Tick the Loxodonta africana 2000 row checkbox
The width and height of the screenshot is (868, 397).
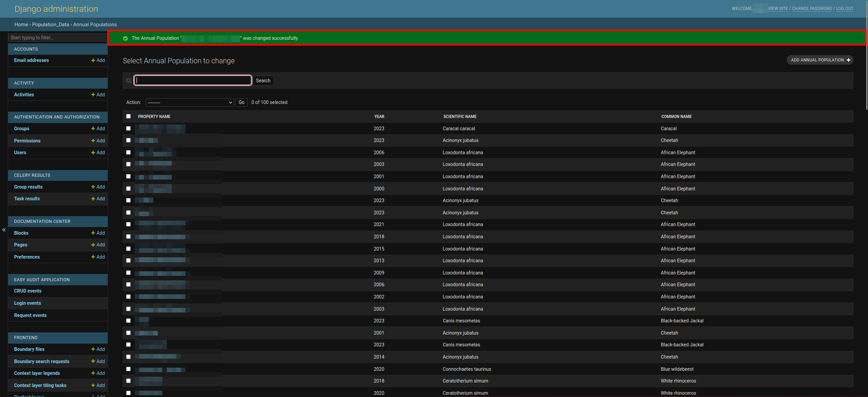(128, 189)
